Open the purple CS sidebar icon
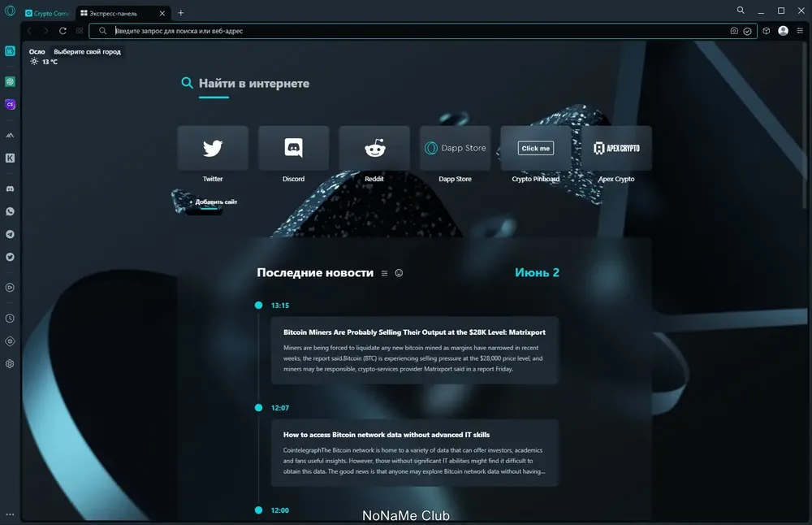The image size is (812, 525). (x=10, y=104)
